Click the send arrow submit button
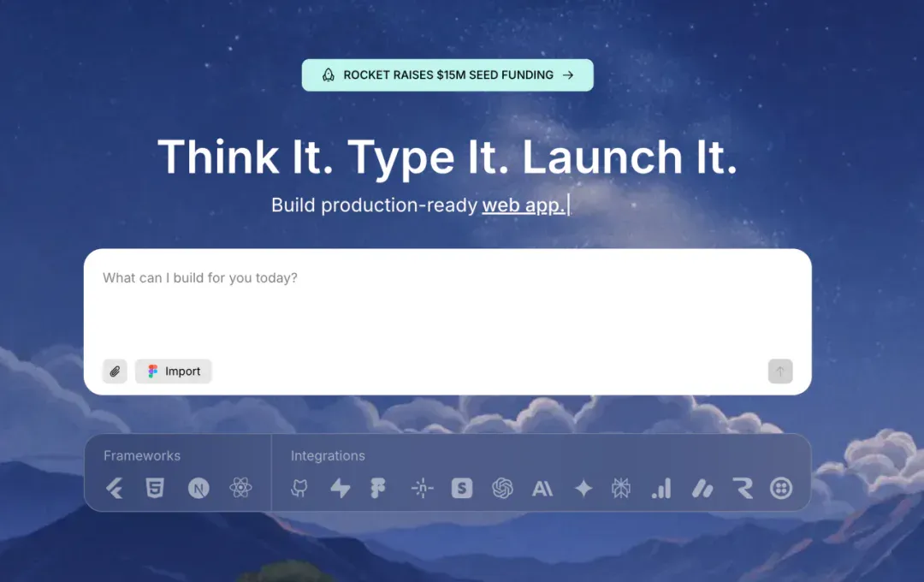Screen dimensions: 924x582 [780, 371]
